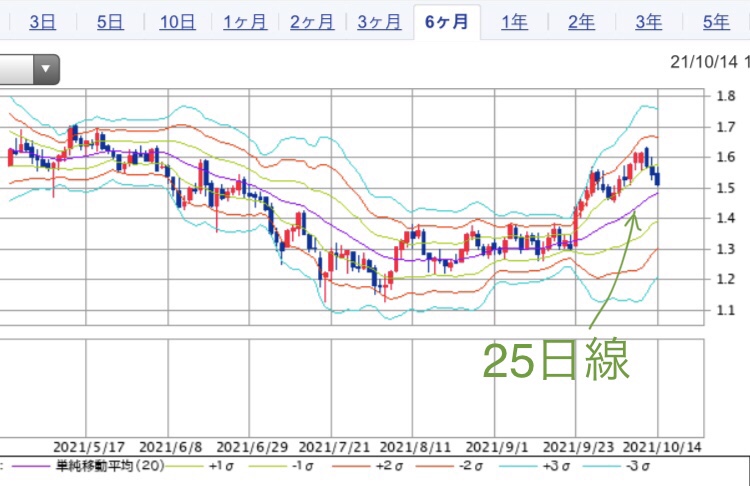Select the 1ヶ月 chart range
The width and height of the screenshot is (750, 486).
(245, 22)
